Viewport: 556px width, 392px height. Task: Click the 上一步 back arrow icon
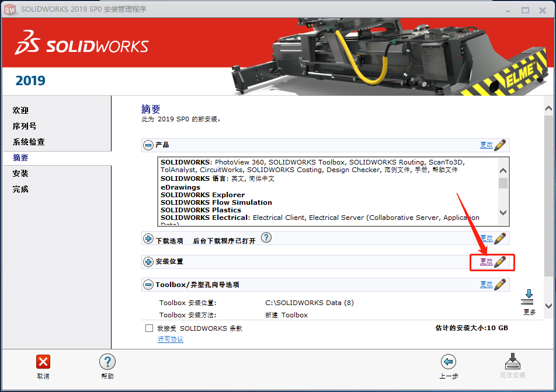pos(449,362)
